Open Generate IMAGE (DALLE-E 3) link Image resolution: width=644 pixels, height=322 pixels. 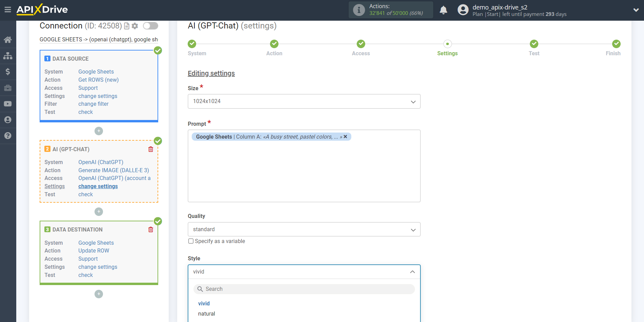coord(114,170)
